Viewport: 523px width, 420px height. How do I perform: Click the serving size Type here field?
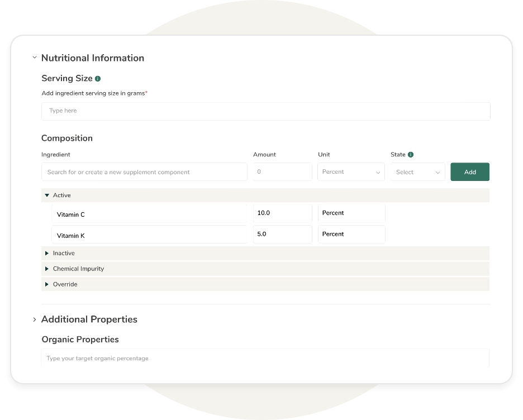coord(265,111)
